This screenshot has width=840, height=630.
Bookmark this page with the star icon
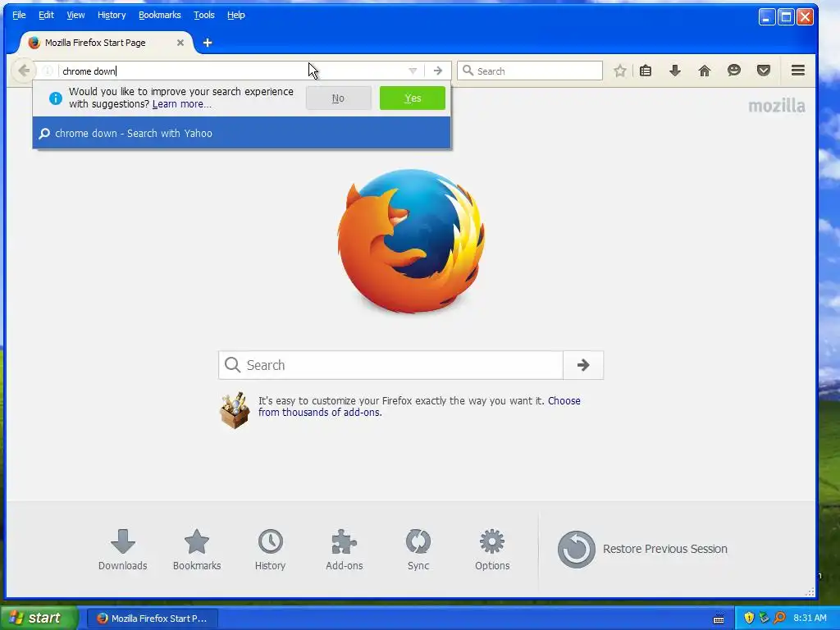[620, 71]
